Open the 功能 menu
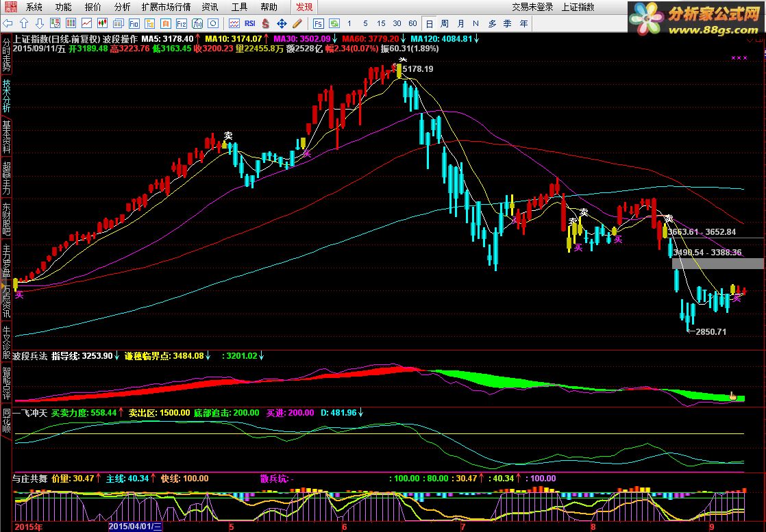The image size is (766, 532). click(x=64, y=7)
